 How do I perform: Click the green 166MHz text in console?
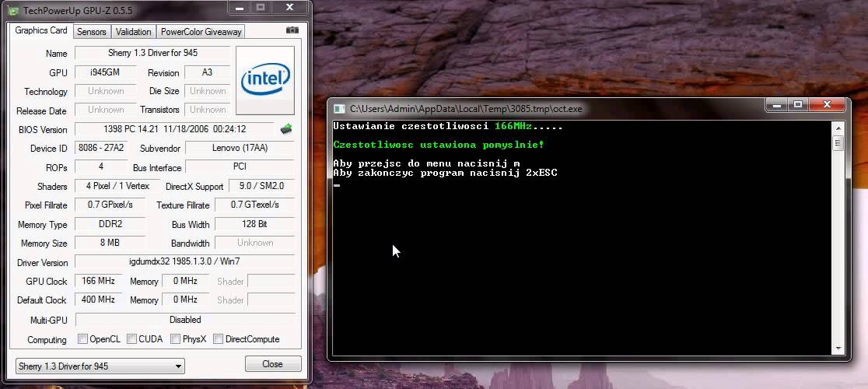(x=513, y=126)
